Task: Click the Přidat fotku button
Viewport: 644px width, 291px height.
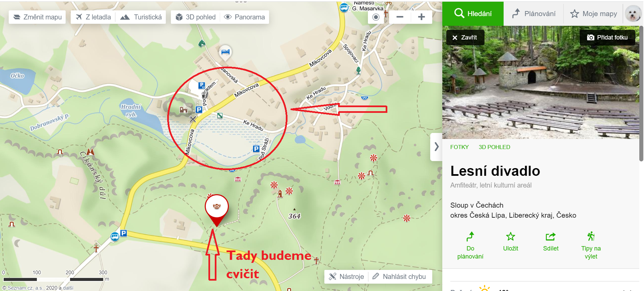Action: point(607,38)
